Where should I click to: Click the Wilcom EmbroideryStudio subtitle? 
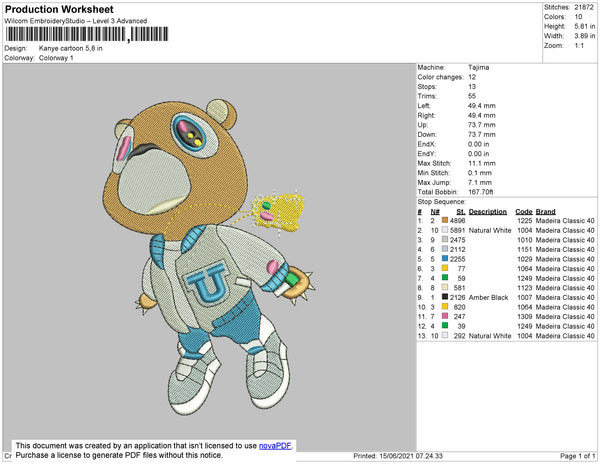pyautogui.click(x=76, y=21)
